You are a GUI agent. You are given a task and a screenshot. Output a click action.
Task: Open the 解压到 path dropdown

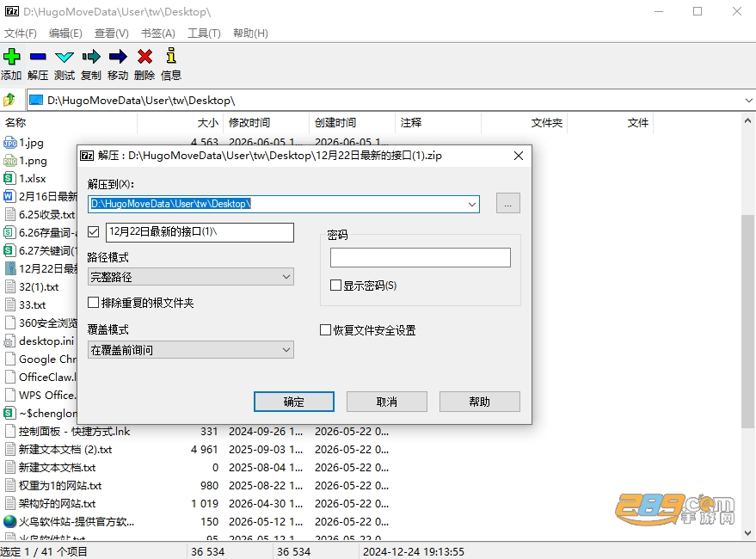click(472, 204)
